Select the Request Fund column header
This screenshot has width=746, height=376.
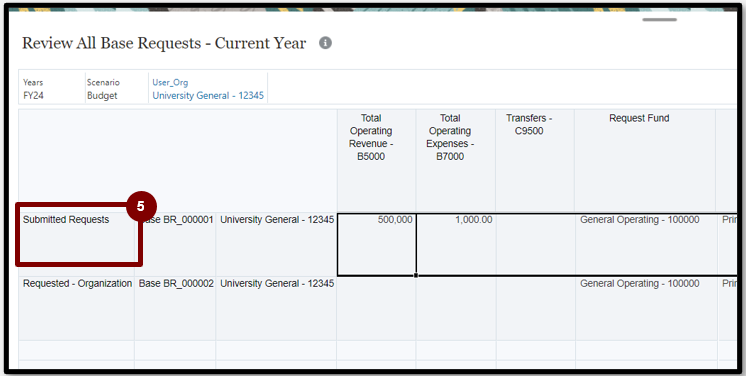[x=645, y=160]
